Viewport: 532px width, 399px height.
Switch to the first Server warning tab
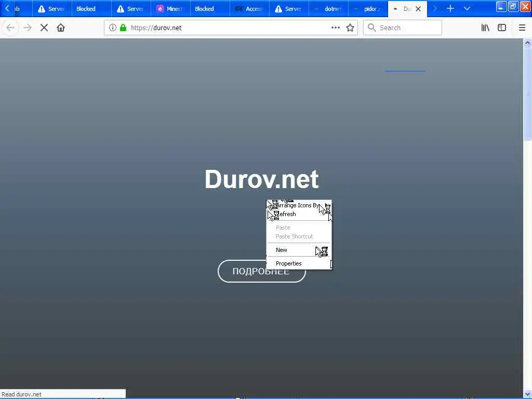coord(52,8)
